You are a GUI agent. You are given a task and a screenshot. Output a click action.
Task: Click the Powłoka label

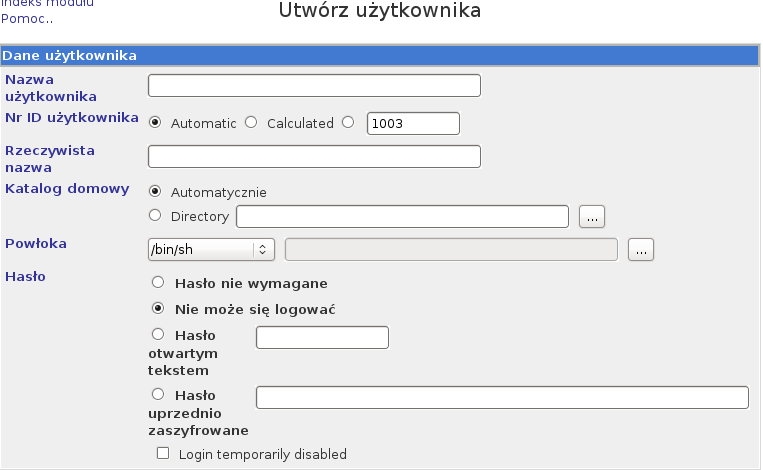36,244
